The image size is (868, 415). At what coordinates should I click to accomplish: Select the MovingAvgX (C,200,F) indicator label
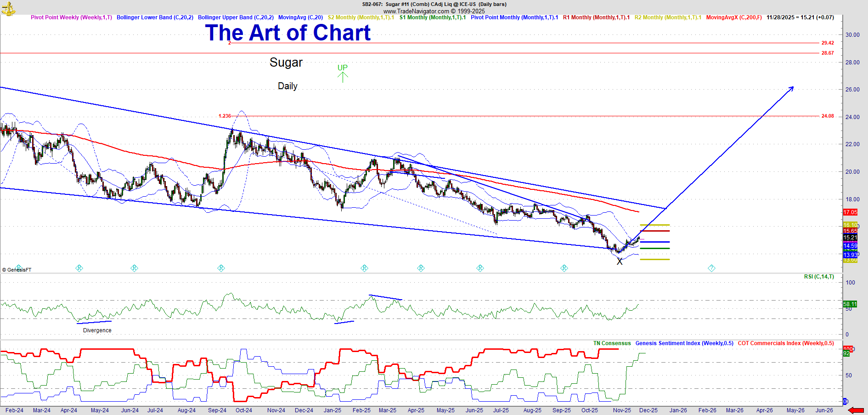(733, 17)
